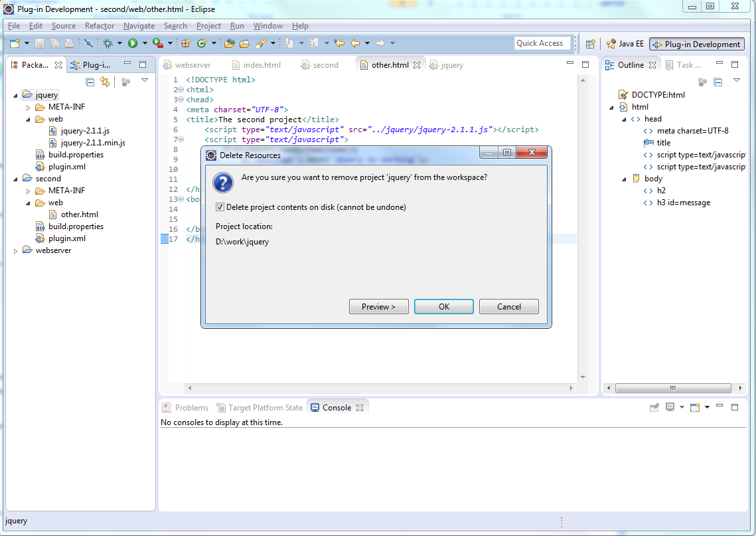Switch to the index.html editor tab
The width and height of the screenshot is (756, 536).
point(256,64)
